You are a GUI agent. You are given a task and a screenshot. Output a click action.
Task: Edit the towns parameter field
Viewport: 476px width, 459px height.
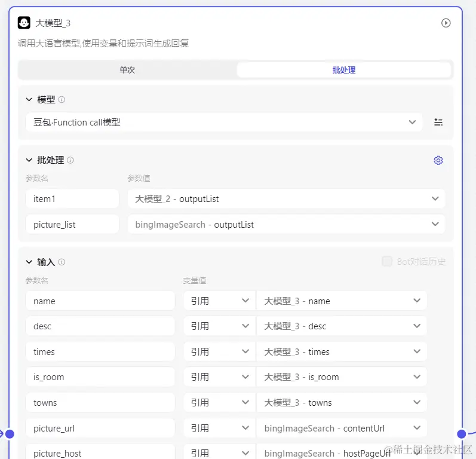pyautogui.click(x=100, y=402)
